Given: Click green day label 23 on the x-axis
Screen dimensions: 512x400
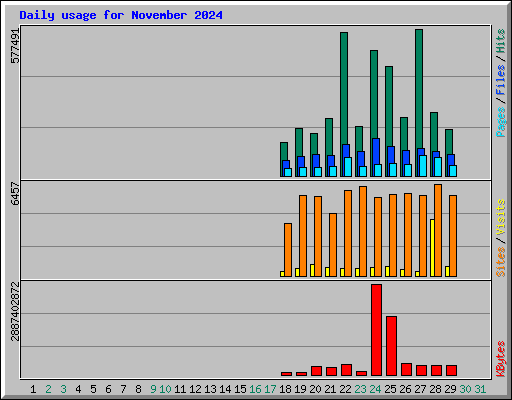Looking at the screenshot, I should click(x=360, y=389).
